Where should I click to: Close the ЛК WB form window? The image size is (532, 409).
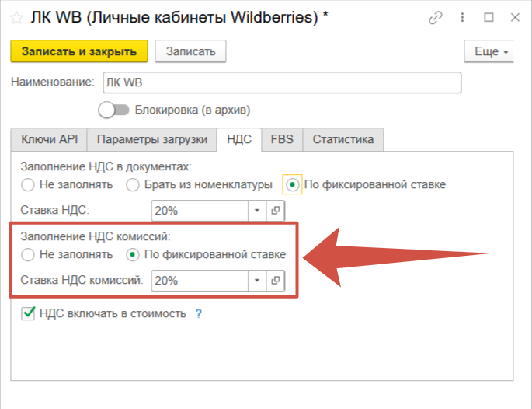pos(513,17)
